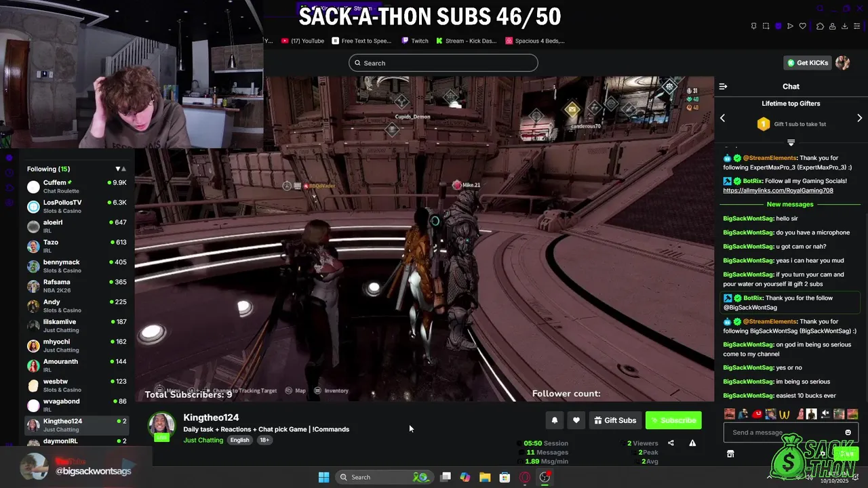868x488 pixels.
Task: Click the Kingtheo124 channel name heading
Action: pos(211,418)
